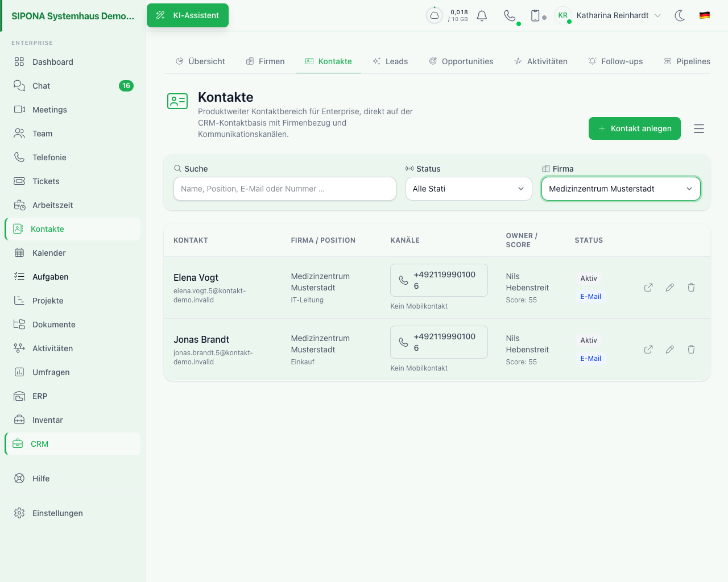Click the phone status icon in header
Viewport: 728px width, 582px height.
[510, 15]
